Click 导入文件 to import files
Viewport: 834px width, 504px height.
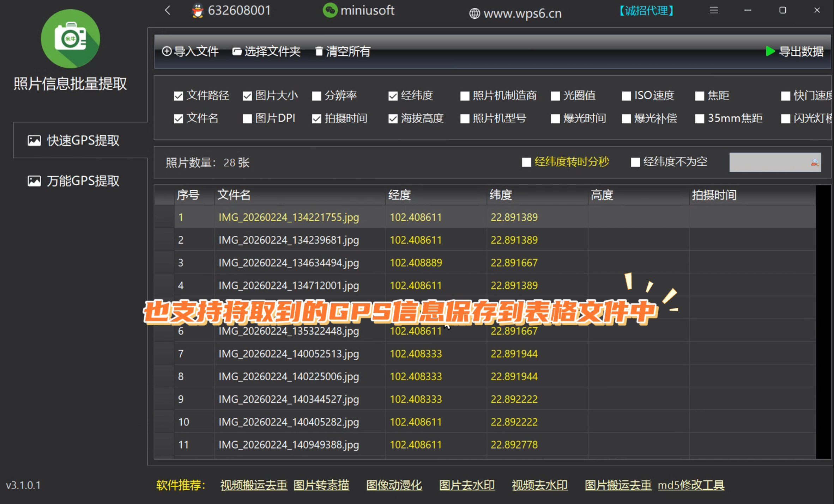(190, 51)
